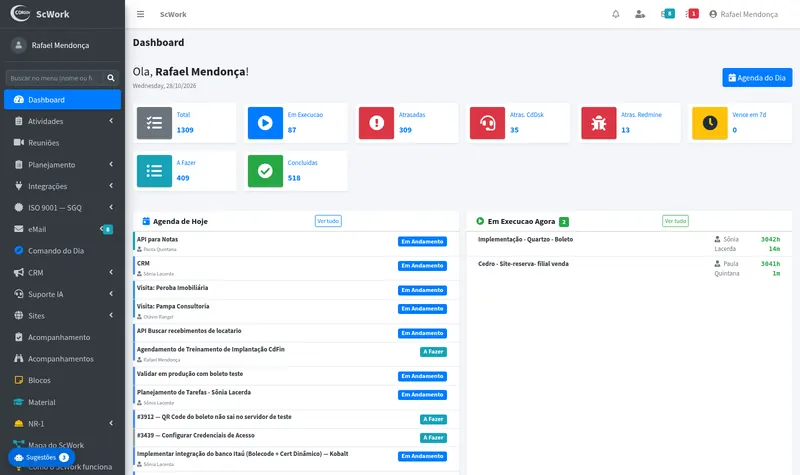The height and width of the screenshot is (475, 800).
Task: Expand the NR-1 menu chevron
Action: coord(111,423)
